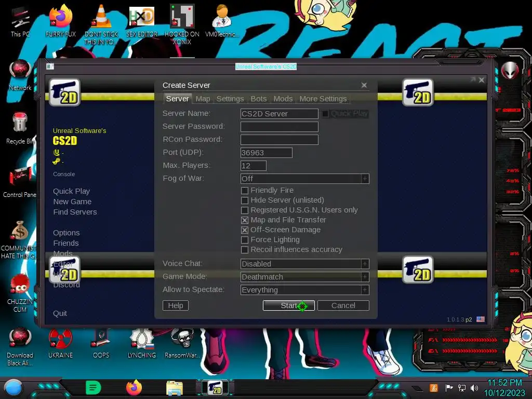This screenshot has width=532, height=399.
Task: Open File Explorer from the taskbar
Action: 175,388
